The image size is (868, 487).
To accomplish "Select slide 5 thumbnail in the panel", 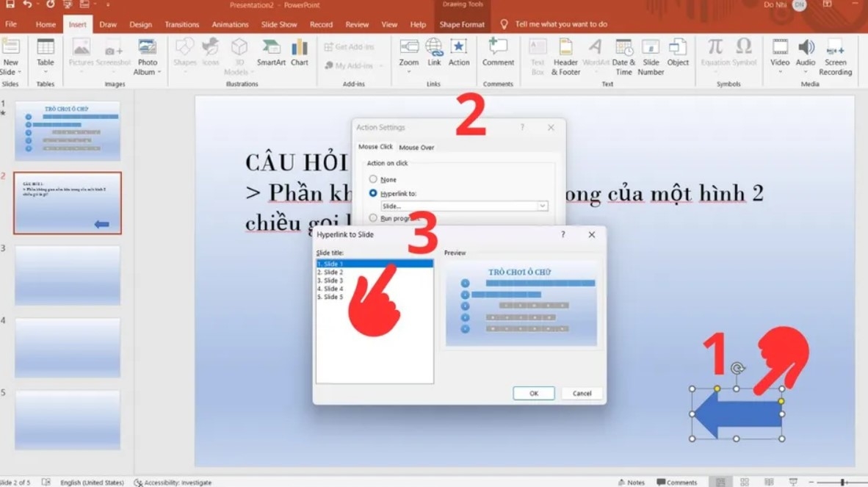I will coord(68,419).
